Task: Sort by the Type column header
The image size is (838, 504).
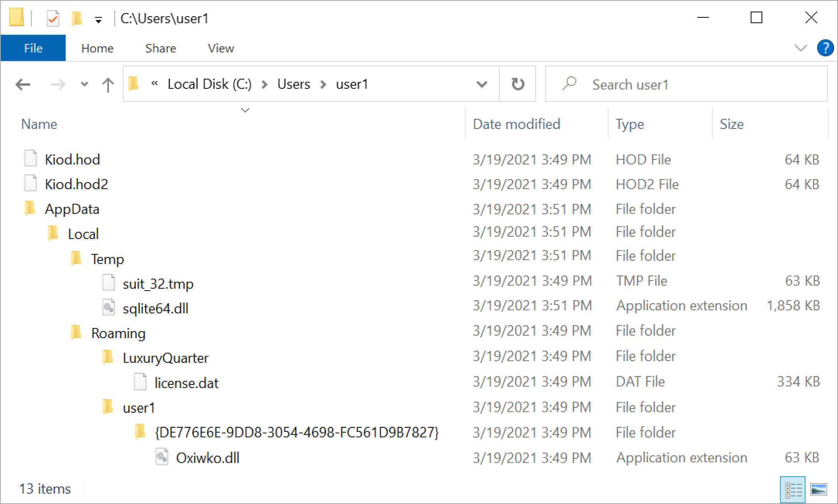Action: [630, 124]
